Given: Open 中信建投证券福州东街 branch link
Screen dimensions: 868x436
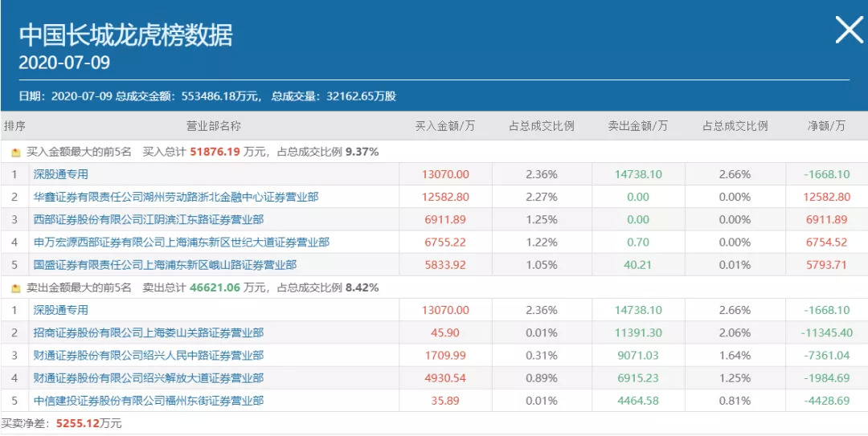Looking at the screenshot, I should point(148,400).
